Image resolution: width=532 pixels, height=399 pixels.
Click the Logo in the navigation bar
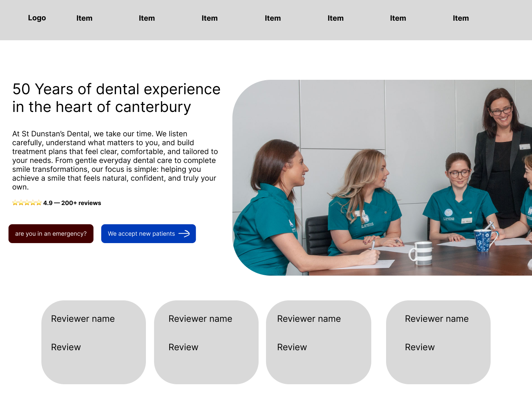pos(37,18)
